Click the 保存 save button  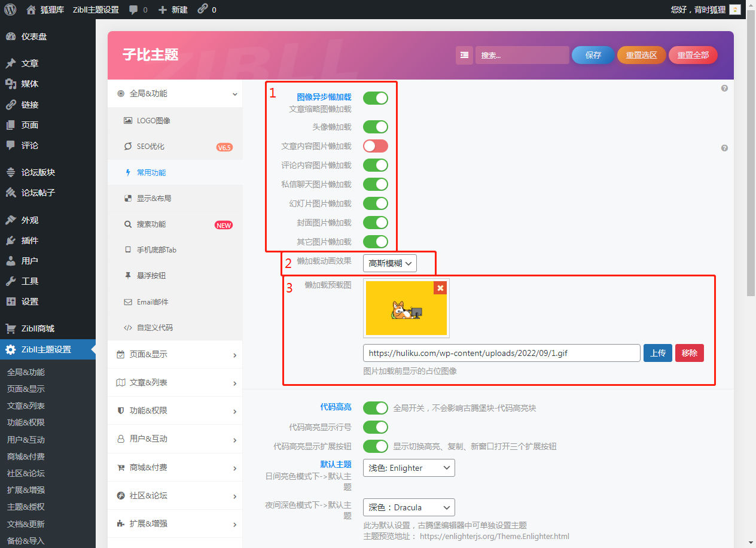pos(593,55)
